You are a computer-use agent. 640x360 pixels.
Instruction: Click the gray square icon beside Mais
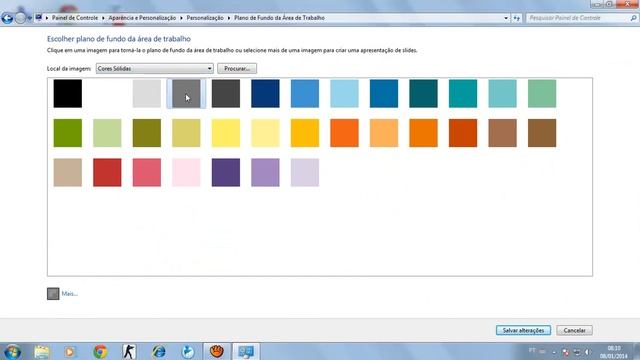(x=53, y=294)
